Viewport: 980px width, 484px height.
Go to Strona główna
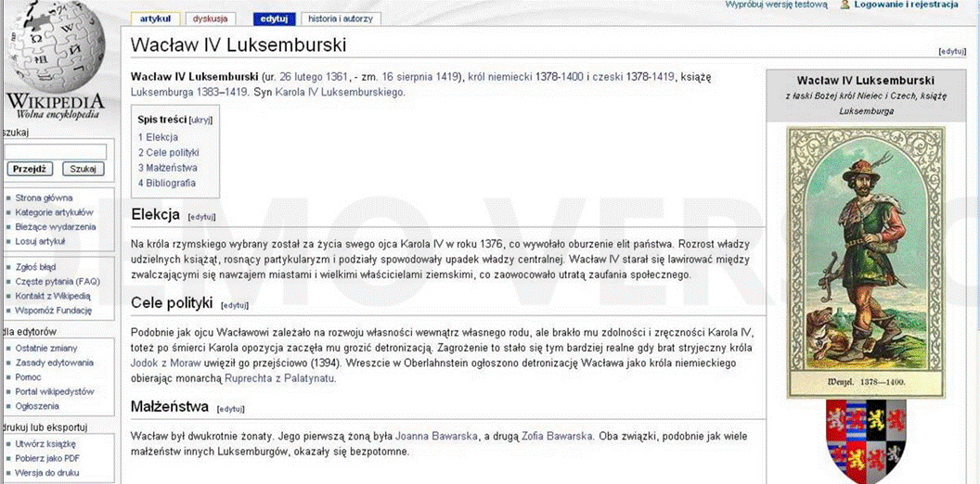point(44,198)
